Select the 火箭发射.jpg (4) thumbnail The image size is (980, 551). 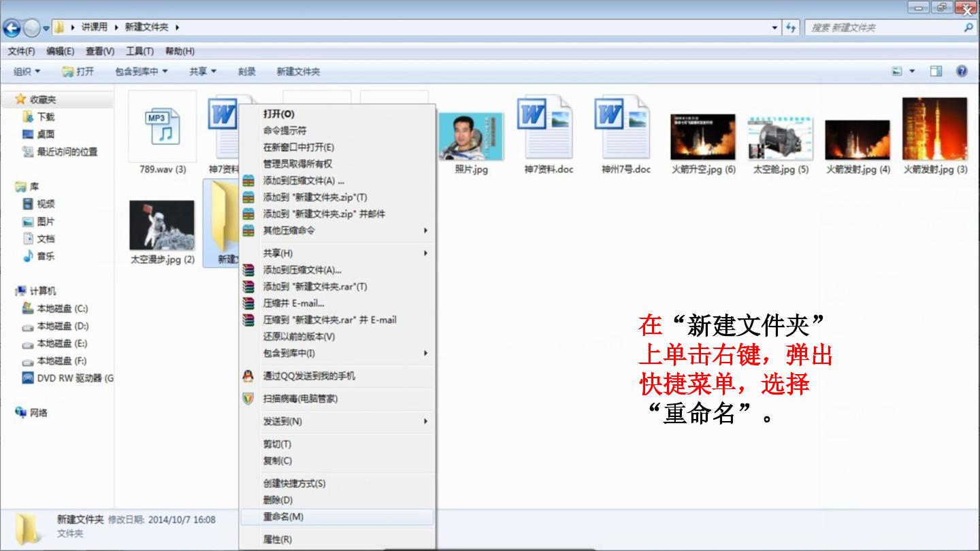point(857,140)
